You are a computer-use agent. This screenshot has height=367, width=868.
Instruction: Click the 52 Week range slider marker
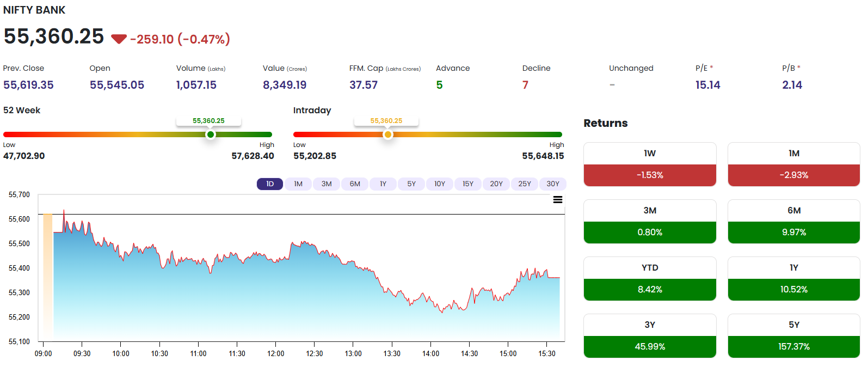[211, 134]
